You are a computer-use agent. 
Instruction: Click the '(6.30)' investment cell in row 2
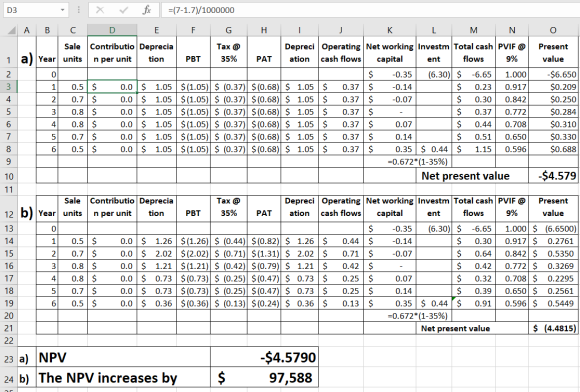click(434, 74)
